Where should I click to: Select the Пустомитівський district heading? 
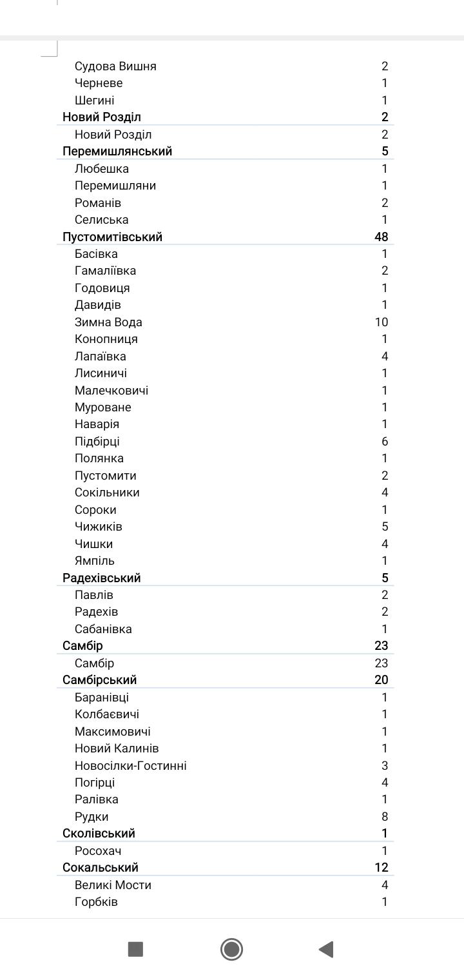pos(112,237)
